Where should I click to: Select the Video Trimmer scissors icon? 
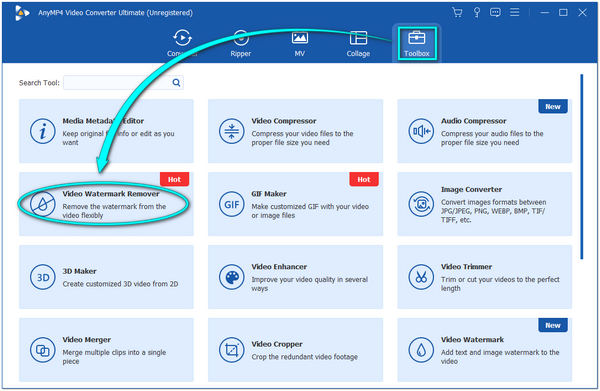421,277
